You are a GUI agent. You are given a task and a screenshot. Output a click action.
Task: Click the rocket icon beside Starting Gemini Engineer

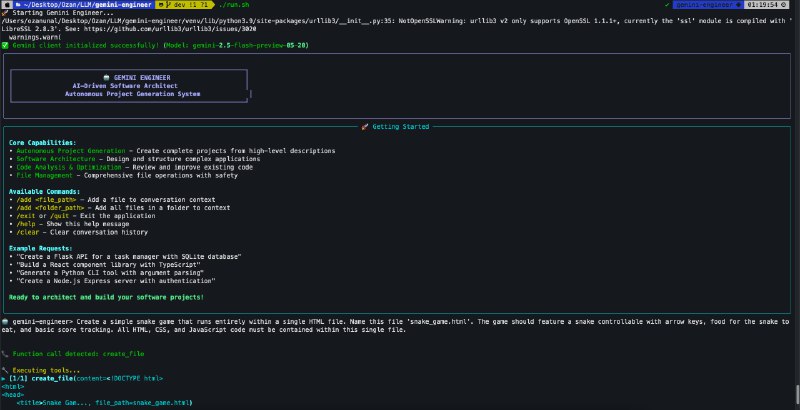(5, 13)
